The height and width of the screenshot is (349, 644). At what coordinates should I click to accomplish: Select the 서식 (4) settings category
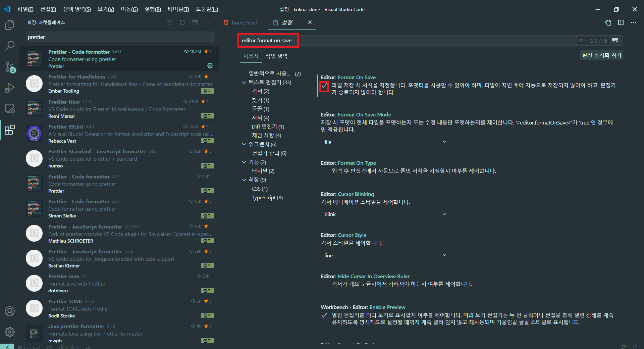[x=261, y=118]
